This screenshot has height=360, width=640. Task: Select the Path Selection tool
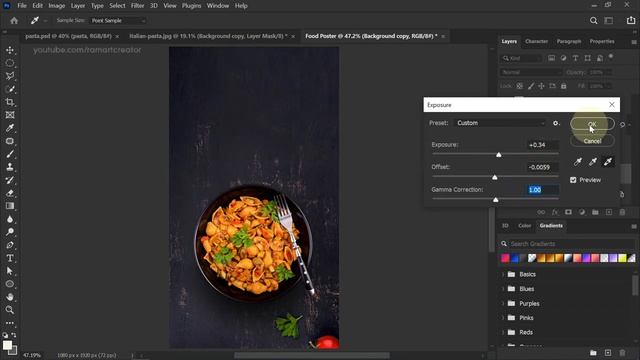tap(10, 271)
